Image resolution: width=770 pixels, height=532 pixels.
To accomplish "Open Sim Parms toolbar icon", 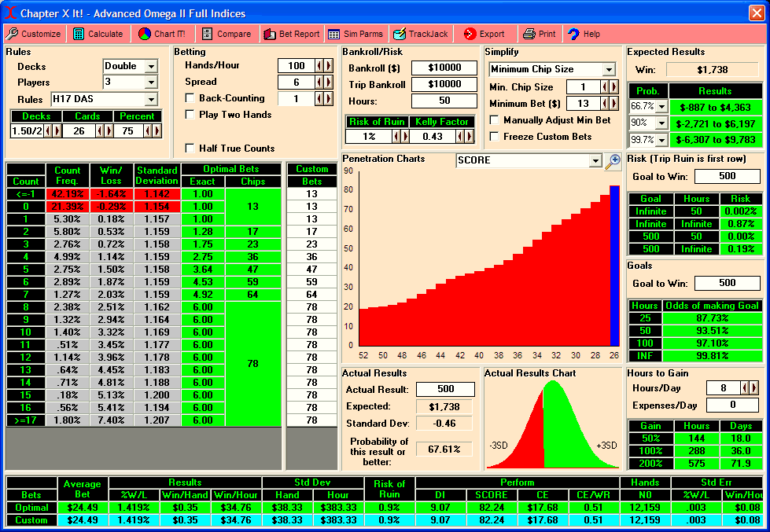I will [x=334, y=34].
